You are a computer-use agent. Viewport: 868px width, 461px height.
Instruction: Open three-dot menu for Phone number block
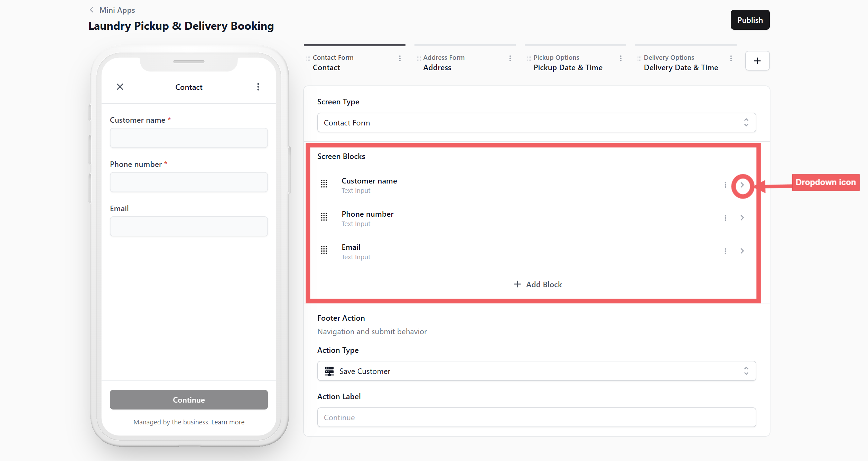[725, 218]
